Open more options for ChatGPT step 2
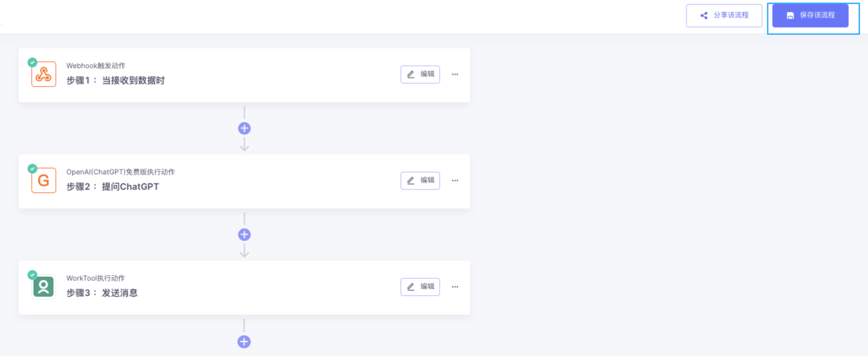Viewport: 868px width, 356px height. click(x=455, y=181)
